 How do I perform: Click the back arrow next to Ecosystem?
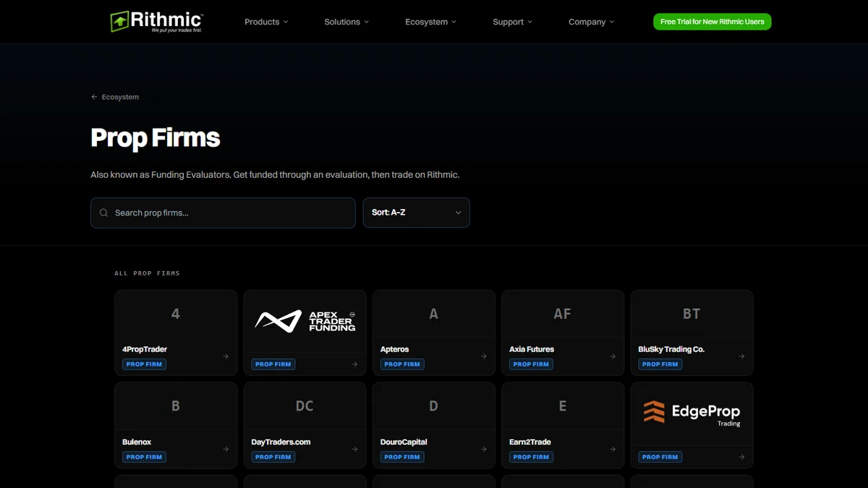tap(94, 97)
